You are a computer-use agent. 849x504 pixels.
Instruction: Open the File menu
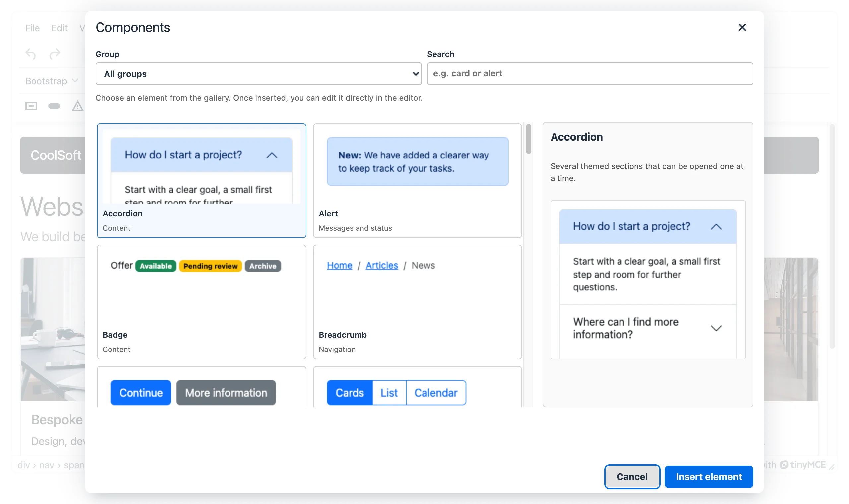point(33,28)
